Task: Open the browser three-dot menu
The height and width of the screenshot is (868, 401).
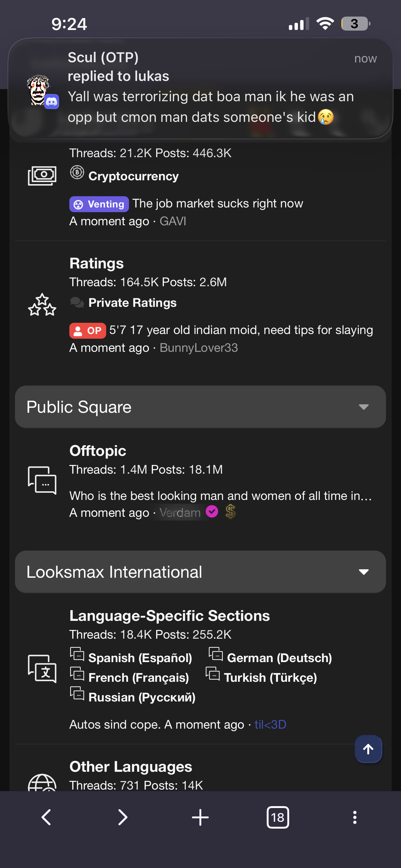Action: click(x=354, y=817)
